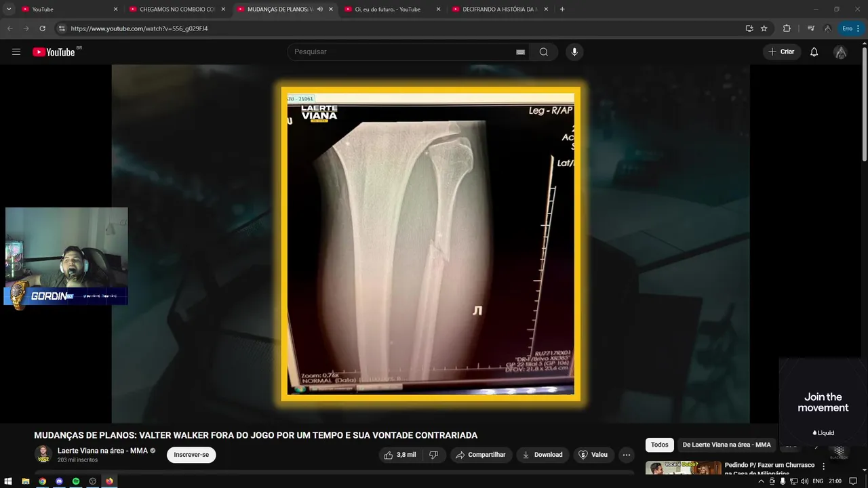Open the YouTube guide hamburger menu

[16, 52]
